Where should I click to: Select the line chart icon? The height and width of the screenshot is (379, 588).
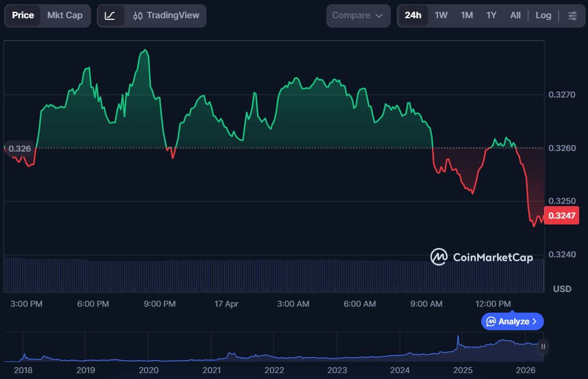[x=110, y=16]
